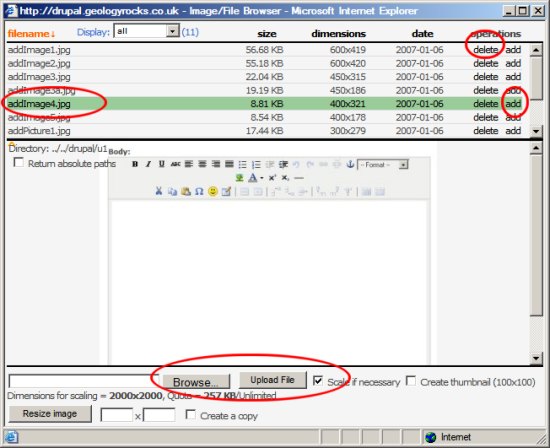The width and height of the screenshot is (550, 448).
Task: Align text right in editor toolbar
Action: (x=216, y=164)
